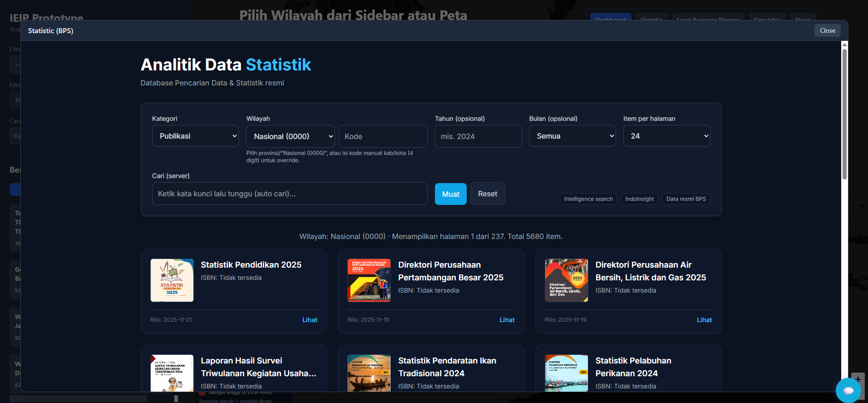This screenshot has width=868, height=403.
Task: Click the Statistik Pendidikan 2025 cover thumbnail
Action: coord(172,280)
